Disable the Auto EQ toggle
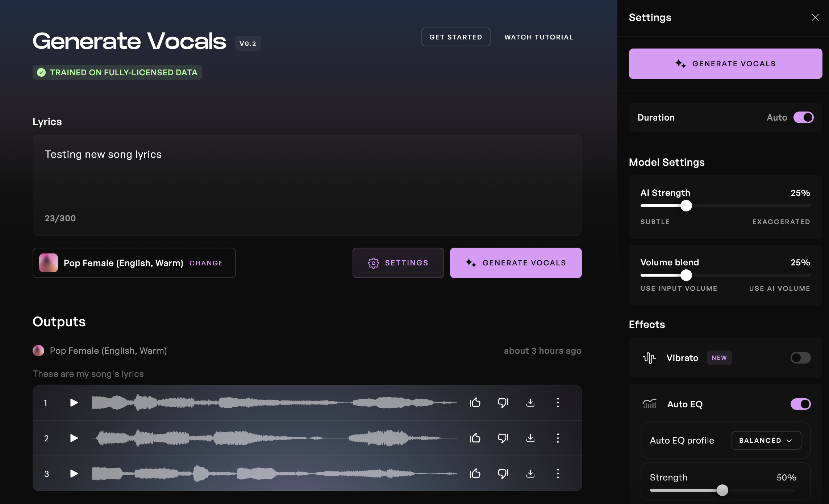The image size is (829, 504). 800,404
